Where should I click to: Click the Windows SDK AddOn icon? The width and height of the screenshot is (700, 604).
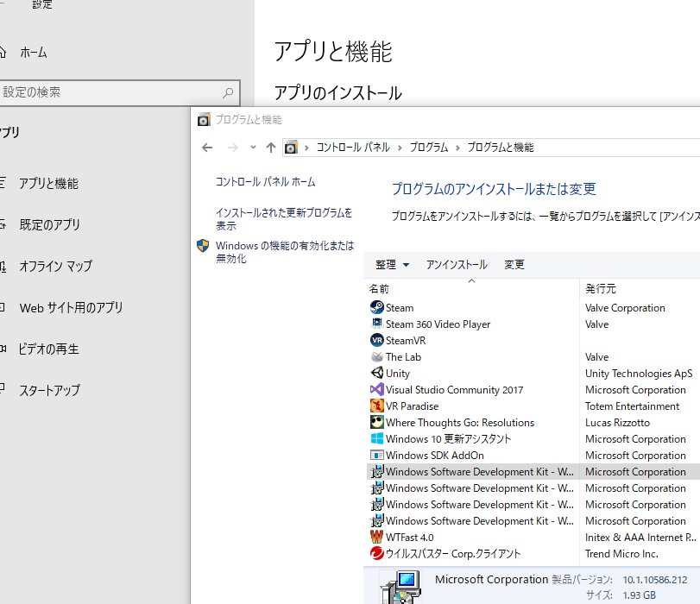[x=377, y=455]
